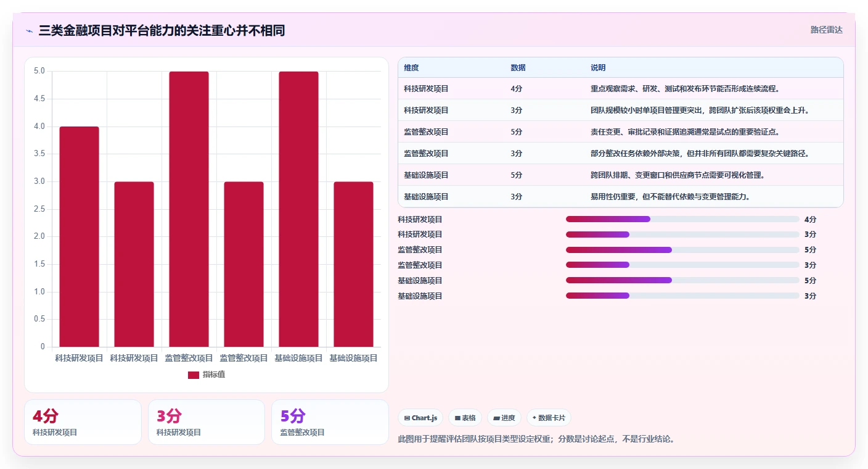Click the 2.5 tick on the y-axis
Screen dimensions: 868x469
click(x=39, y=209)
